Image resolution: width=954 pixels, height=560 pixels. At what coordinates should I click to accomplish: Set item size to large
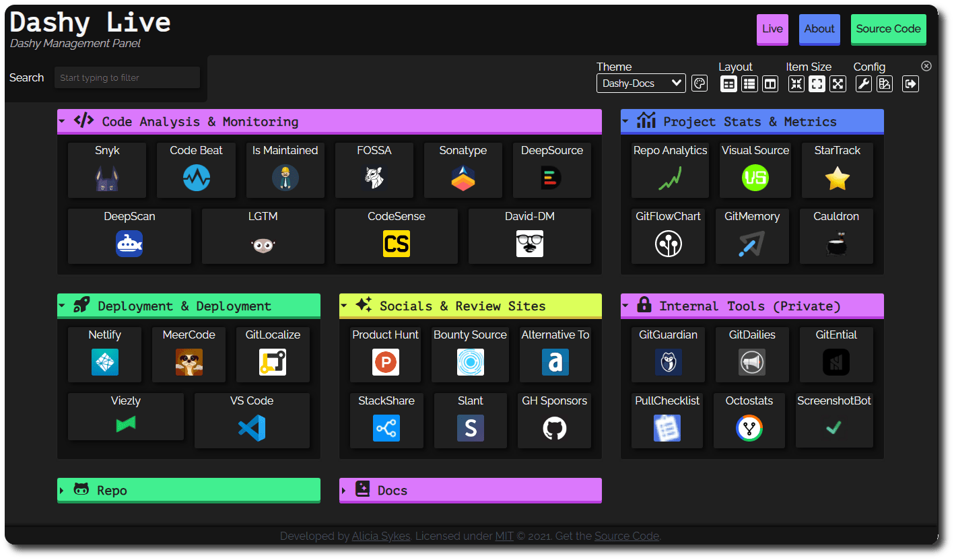coord(838,83)
